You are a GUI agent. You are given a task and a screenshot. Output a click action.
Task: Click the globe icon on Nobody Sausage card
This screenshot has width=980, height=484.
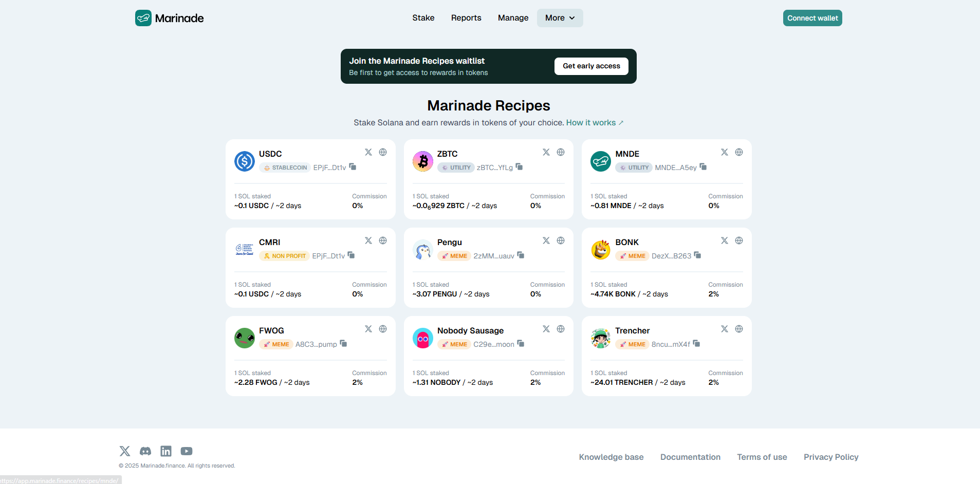(561, 329)
